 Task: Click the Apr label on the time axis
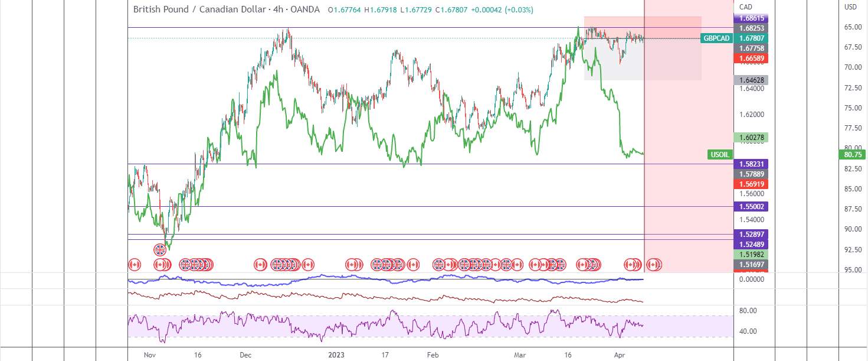click(618, 355)
